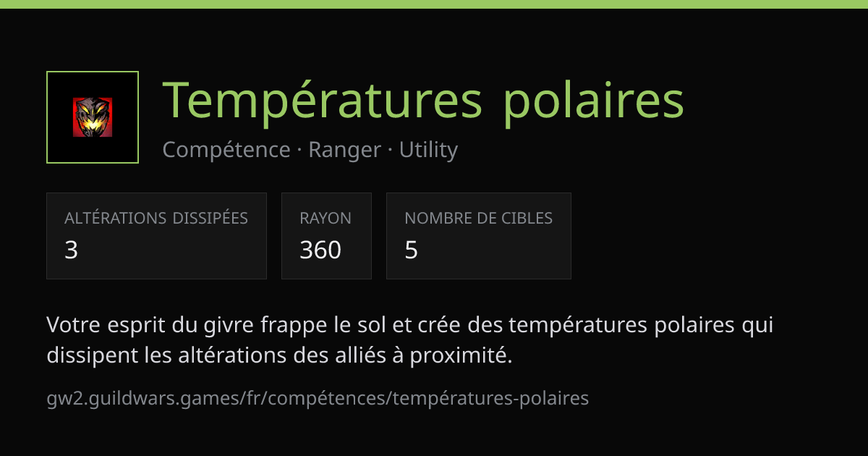
Task: Click the value 5 under Nombre de cibles
Action: tap(412, 250)
